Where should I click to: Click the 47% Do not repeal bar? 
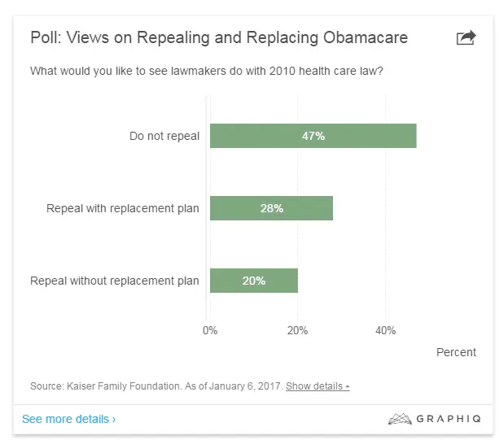click(x=358, y=136)
